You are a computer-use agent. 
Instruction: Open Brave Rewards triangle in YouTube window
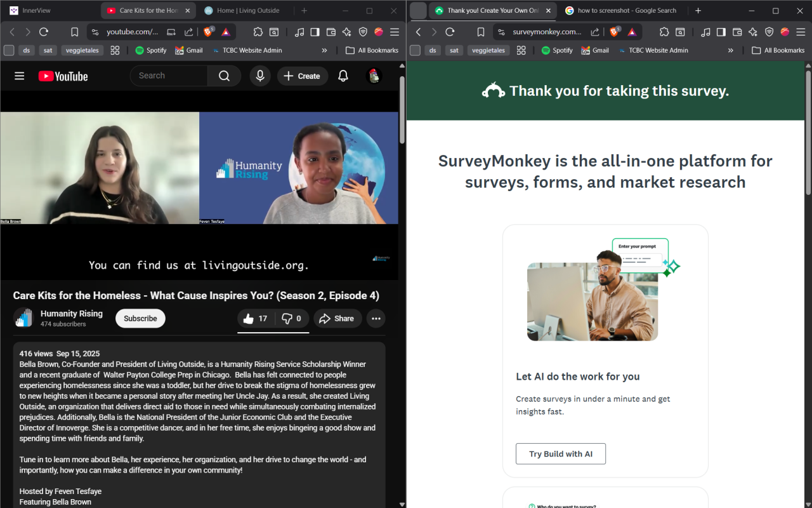[226, 32]
